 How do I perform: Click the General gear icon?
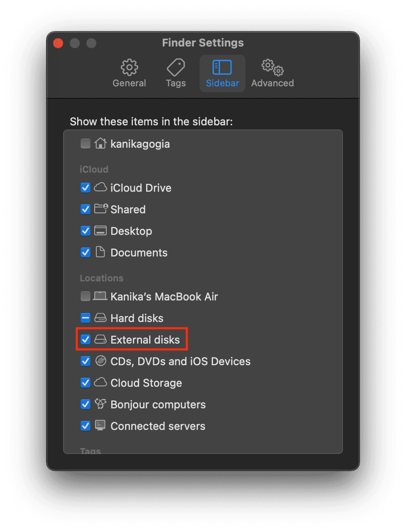tap(129, 67)
